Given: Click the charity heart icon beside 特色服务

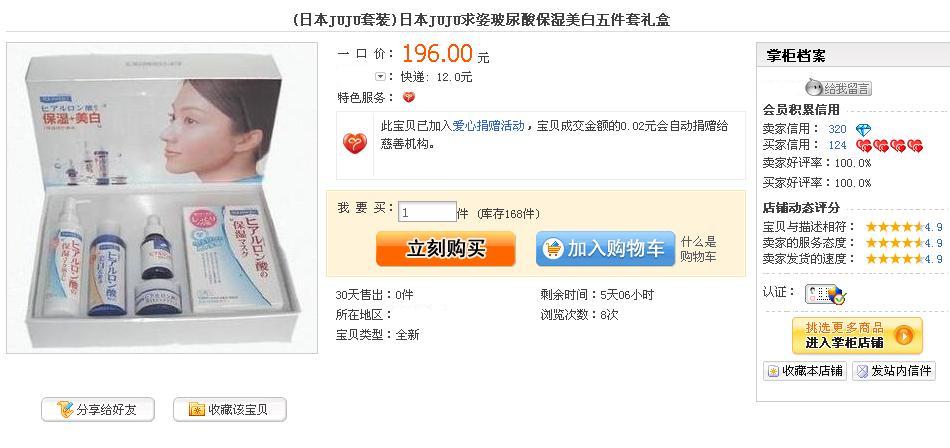Looking at the screenshot, I should (x=409, y=97).
